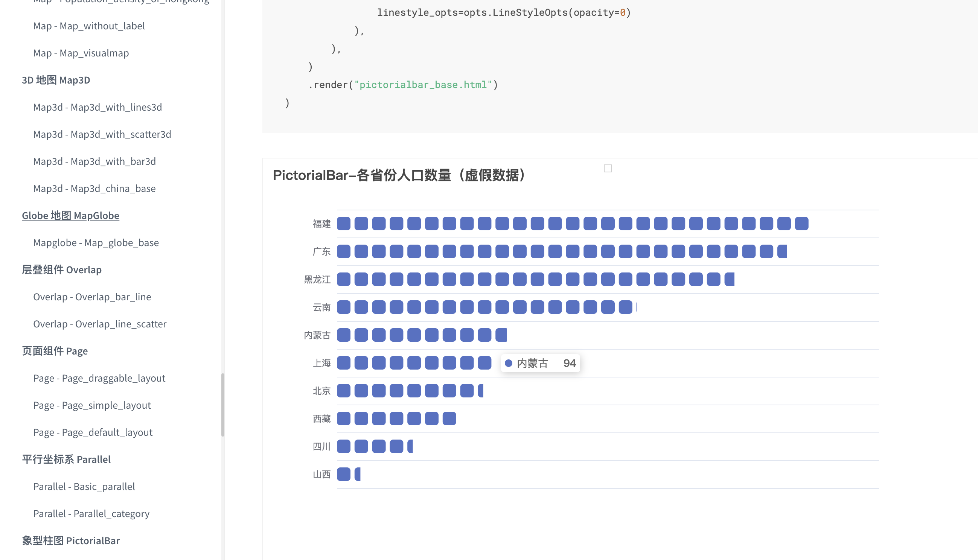The image size is (978, 560).
Task: Expand the 3D 地图 Map3D section
Action: click(56, 80)
